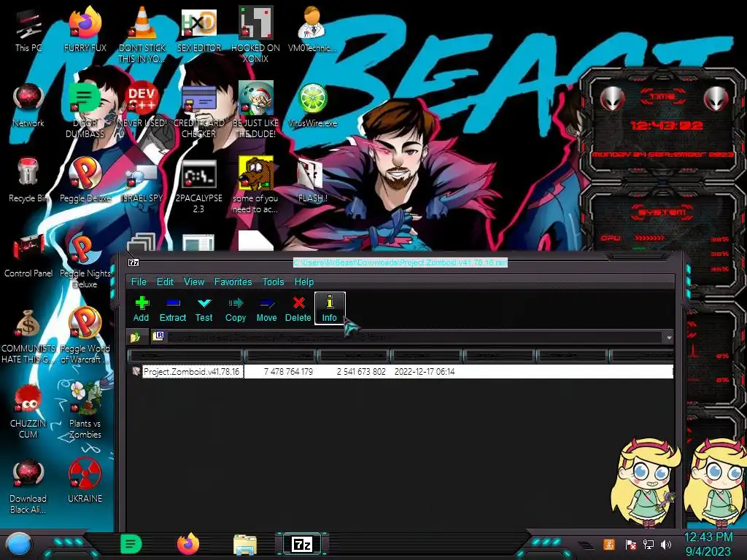Switch to 7-Zip taskbar button
Viewport: 747px width, 560px height.
pyautogui.click(x=302, y=544)
